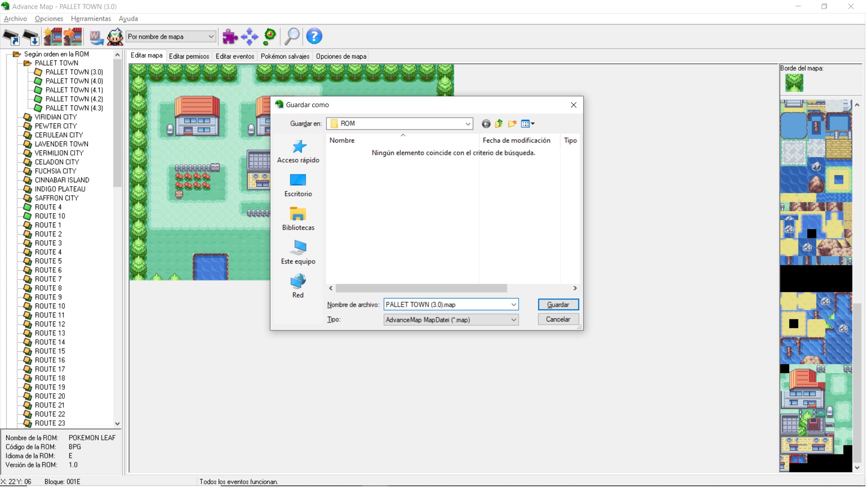
Task: Click the new map house icon
Action: [53, 36]
